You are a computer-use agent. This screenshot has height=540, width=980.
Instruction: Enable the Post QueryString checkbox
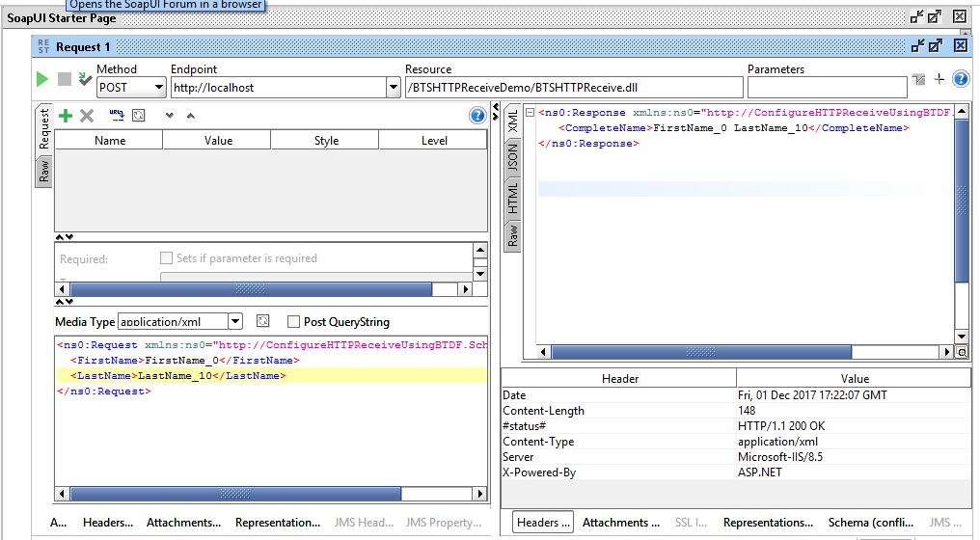pyautogui.click(x=293, y=322)
